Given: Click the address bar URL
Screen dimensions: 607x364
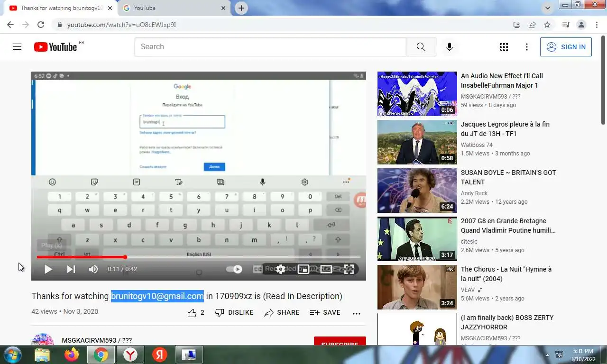Looking at the screenshot, I should 121,25.
